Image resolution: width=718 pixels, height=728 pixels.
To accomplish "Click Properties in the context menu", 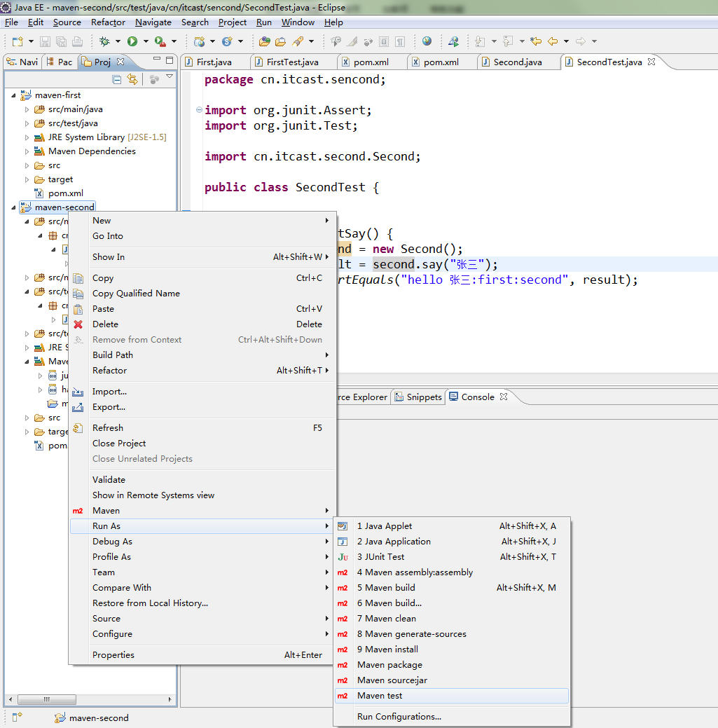I will [x=113, y=655].
